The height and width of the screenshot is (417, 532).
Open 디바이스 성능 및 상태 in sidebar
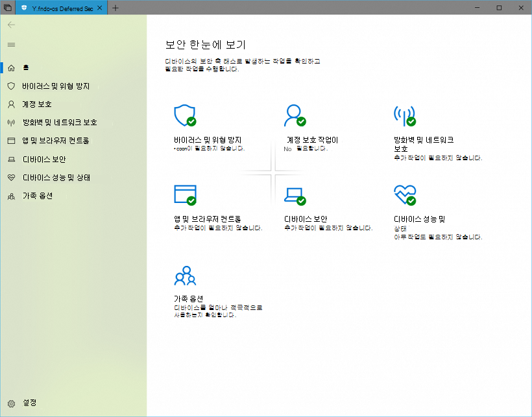click(56, 177)
